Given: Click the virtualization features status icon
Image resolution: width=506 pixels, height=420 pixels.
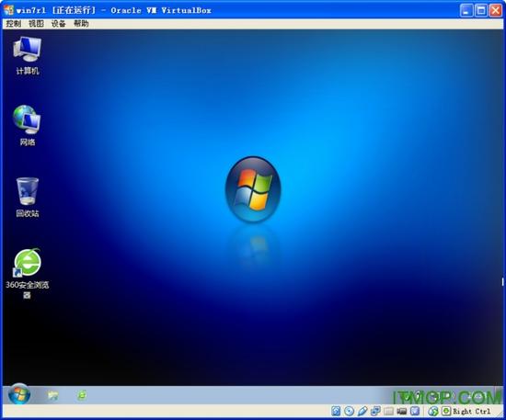Looking at the screenshot, I should [x=415, y=411].
